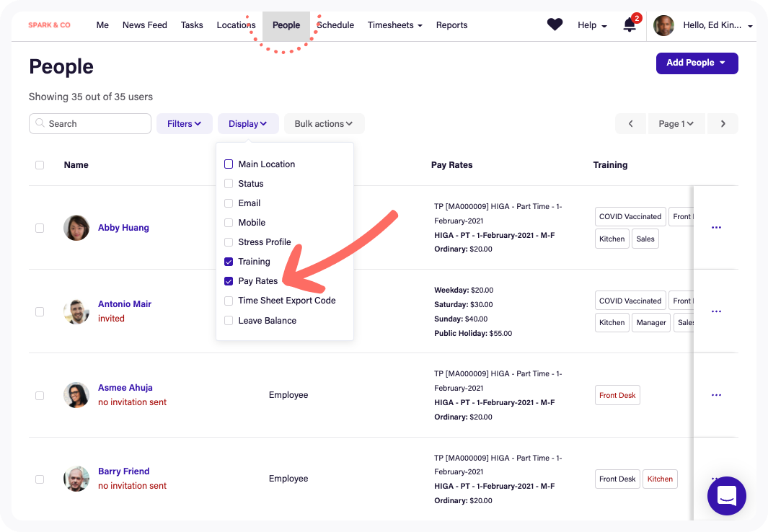This screenshot has width=768, height=532.
Task: Open the three-dot menu for Asmee Ahuja
Action: point(716,395)
